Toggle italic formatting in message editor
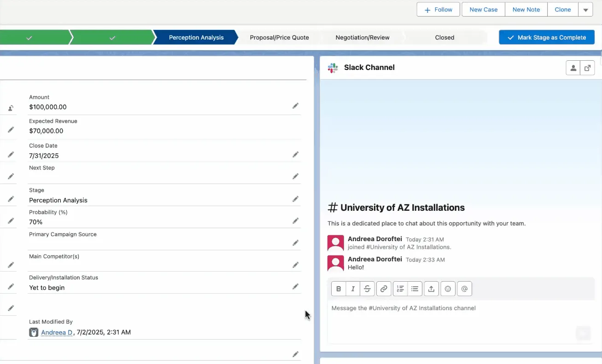Screen dimensions: 602x364 (353, 289)
